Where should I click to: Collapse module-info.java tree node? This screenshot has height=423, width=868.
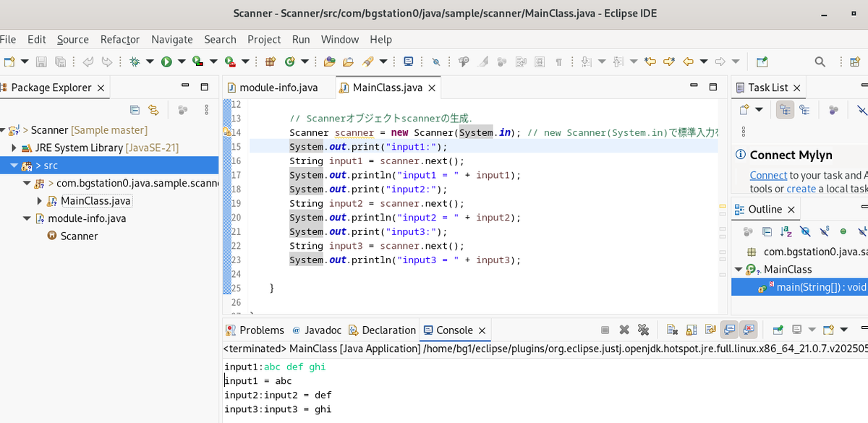[27, 218]
